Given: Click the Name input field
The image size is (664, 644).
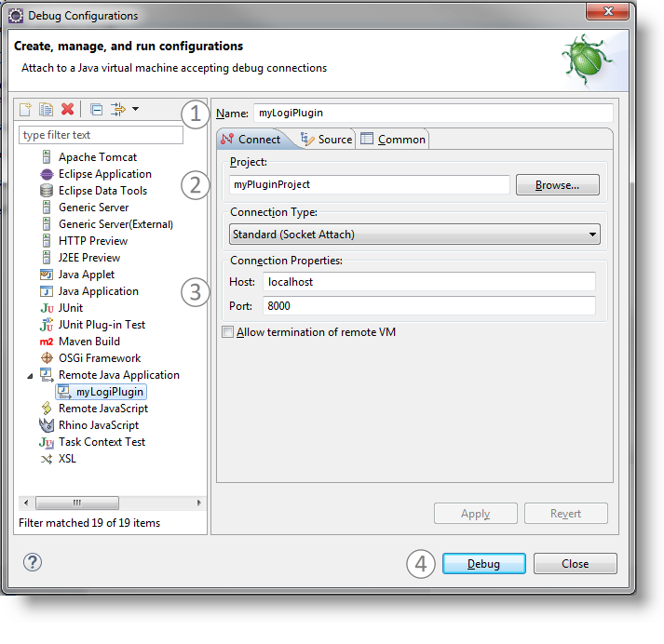Looking at the screenshot, I should [x=433, y=113].
